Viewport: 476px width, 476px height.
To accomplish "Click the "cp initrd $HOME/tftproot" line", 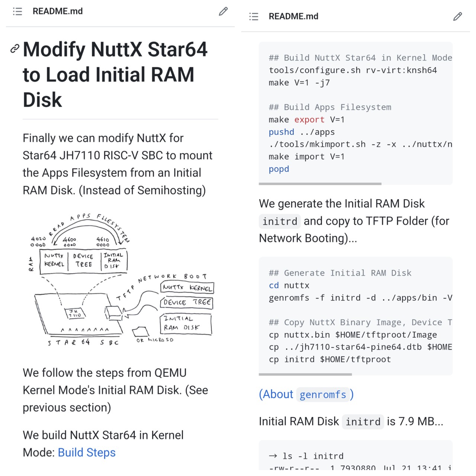I will pyautogui.click(x=329, y=360).
